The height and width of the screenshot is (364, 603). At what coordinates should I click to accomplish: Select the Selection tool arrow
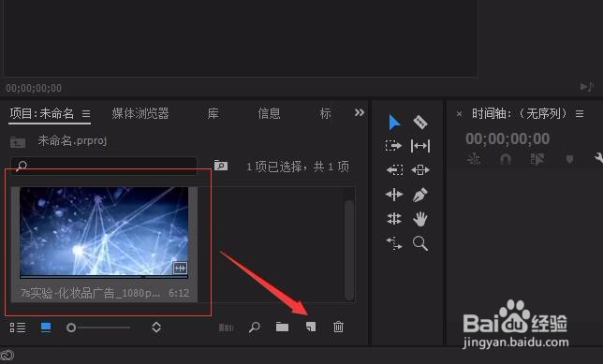(394, 123)
